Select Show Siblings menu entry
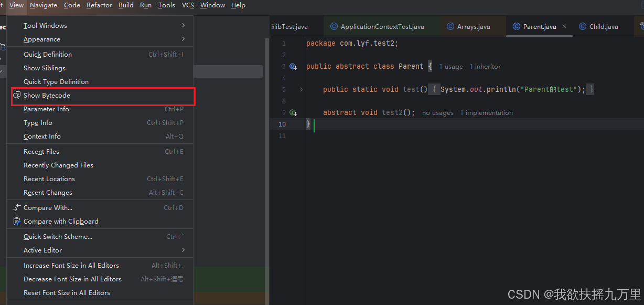The height and width of the screenshot is (305, 644). coord(100,68)
